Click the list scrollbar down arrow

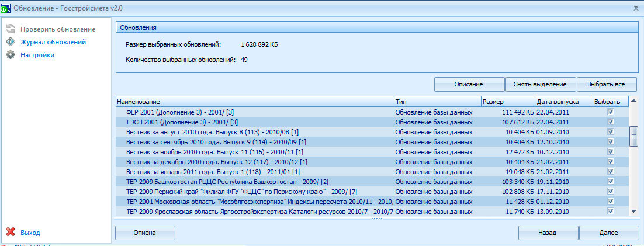[x=633, y=211]
